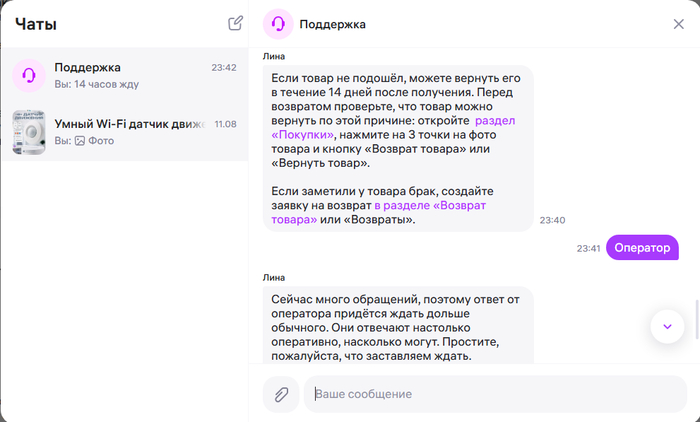Click the paperclip attach file icon
The image size is (700, 422).
(281, 394)
